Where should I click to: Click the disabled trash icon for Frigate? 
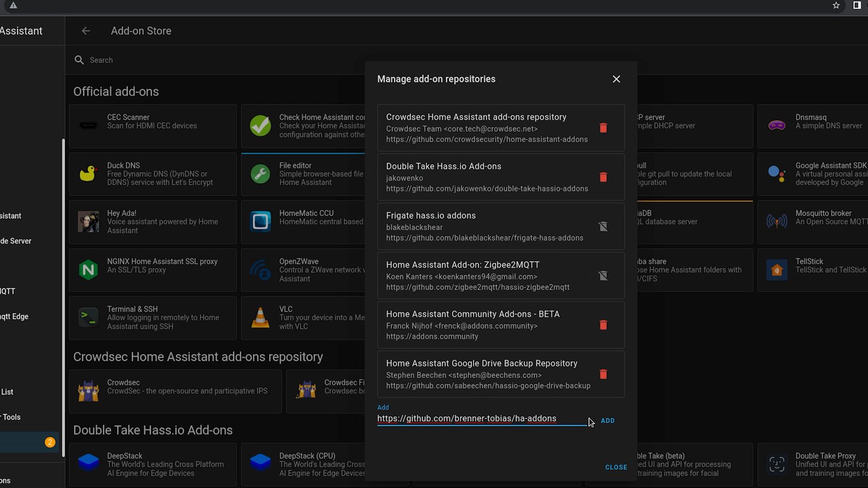(603, 227)
